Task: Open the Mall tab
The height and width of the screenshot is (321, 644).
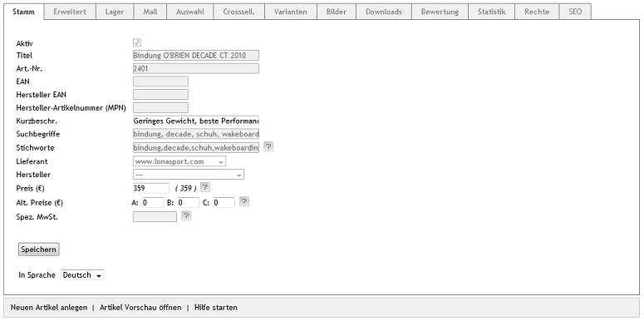Action: 150,12
